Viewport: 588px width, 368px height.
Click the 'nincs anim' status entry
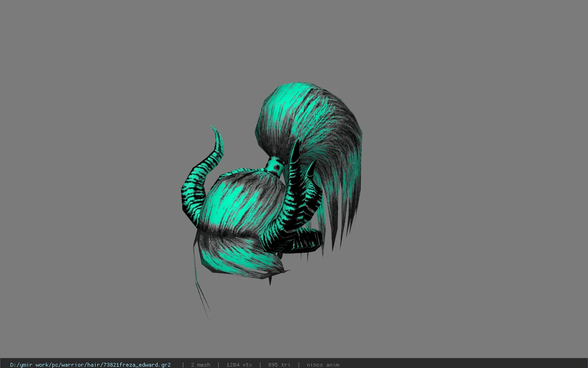pyautogui.click(x=323, y=365)
